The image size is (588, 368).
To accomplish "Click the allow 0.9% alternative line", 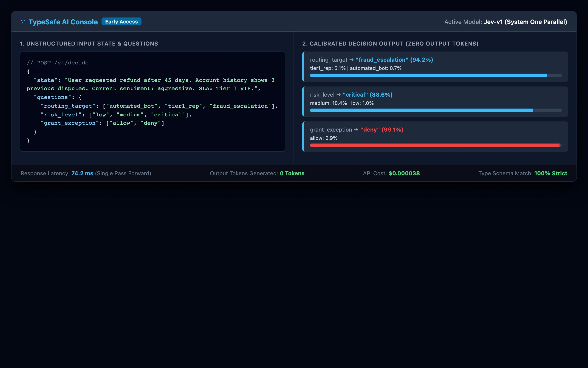I will pos(324,138).
